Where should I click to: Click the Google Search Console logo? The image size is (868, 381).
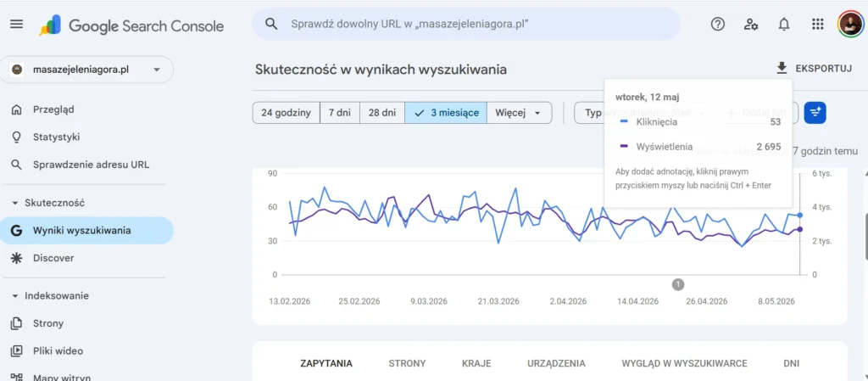click(131, 25)
